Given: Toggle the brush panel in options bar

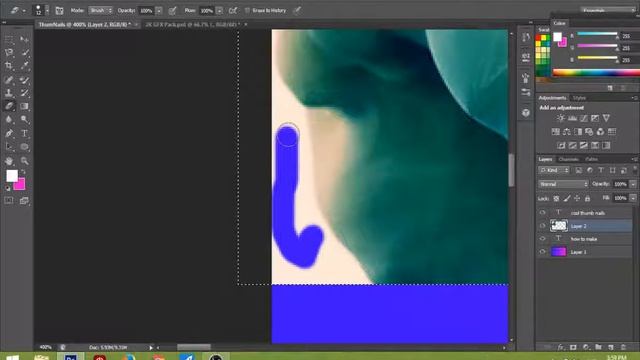Looking at the screenshot, I should [x=59, y=11].
